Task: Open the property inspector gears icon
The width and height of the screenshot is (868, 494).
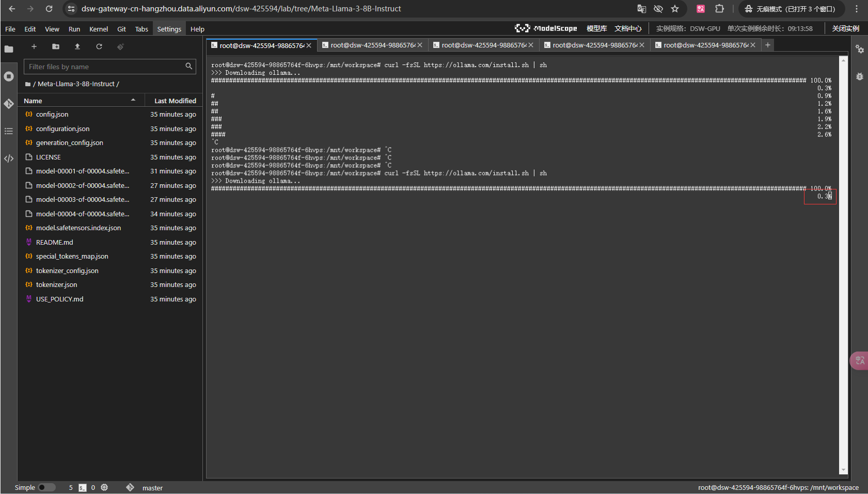Action: 860,49
